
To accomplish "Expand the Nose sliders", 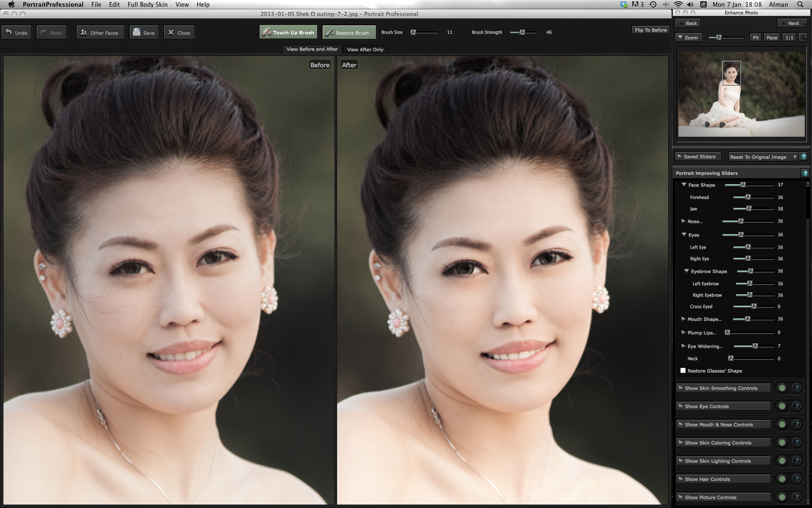I will (x=683, y=221).
